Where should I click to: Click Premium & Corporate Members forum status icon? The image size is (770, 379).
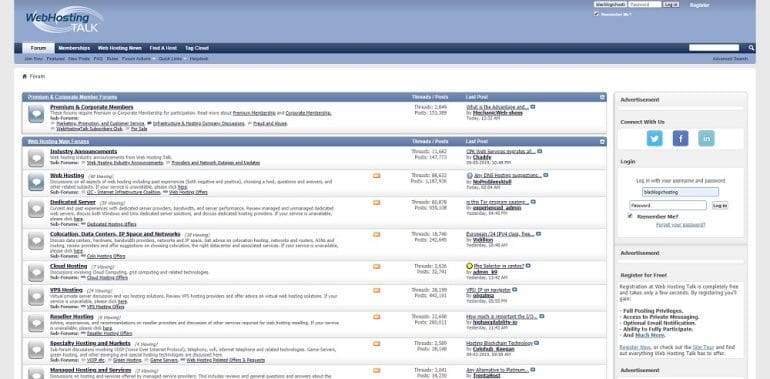click(x=36, y=114)
